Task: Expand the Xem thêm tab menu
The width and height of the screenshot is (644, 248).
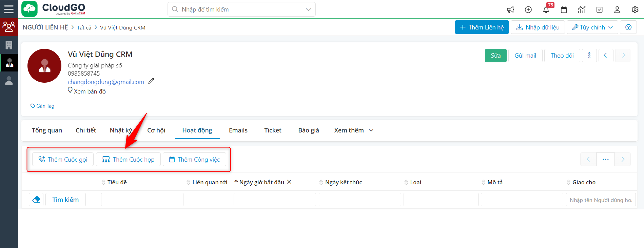Action: pyautogui.click(x=353, y=130)
